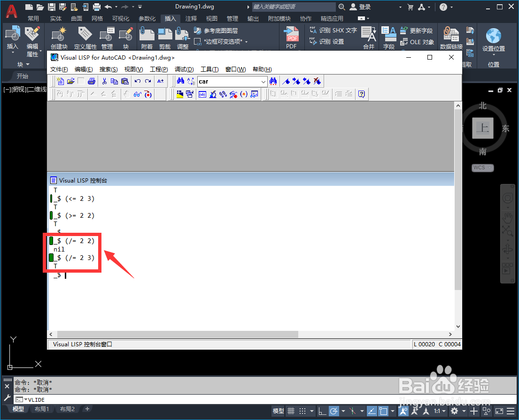Open the search history dropdown showing car
The width and height of the screenshot is (519, 420).
pos(263,82)
